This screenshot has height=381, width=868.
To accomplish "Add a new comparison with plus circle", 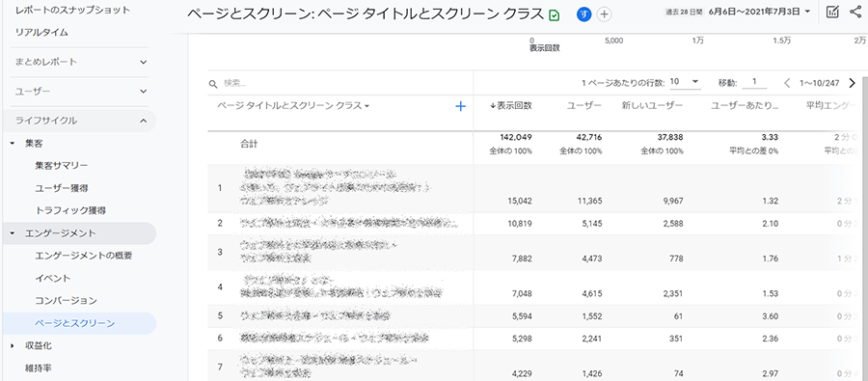I will coord(604,15).
